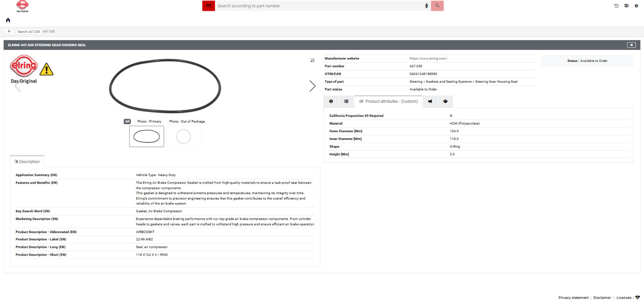Click the Shape value O-Ring
Viewport: 644px width, 303px height.
point(455,147)
